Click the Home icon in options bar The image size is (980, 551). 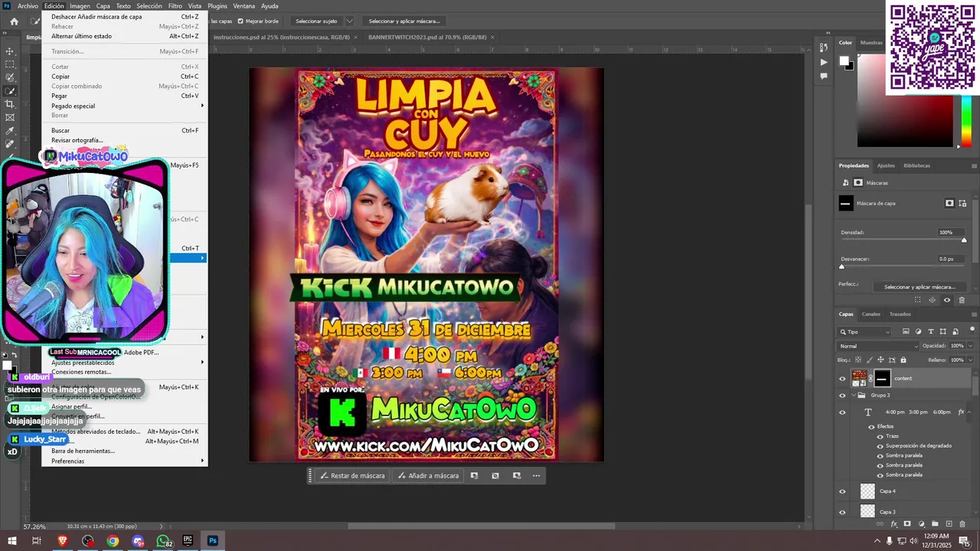pos(14,21)
